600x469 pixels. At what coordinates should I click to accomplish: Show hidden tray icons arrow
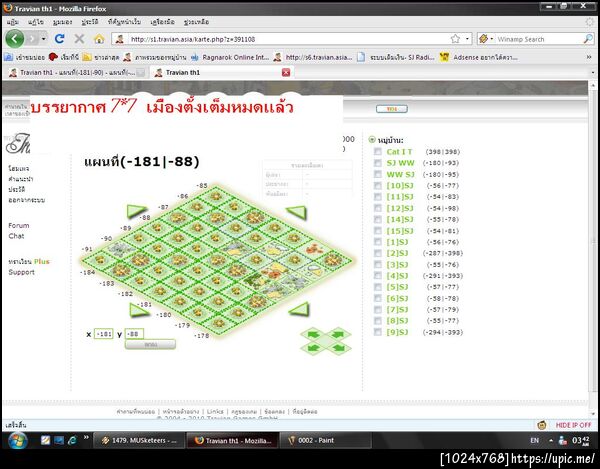tap(551, 440)
